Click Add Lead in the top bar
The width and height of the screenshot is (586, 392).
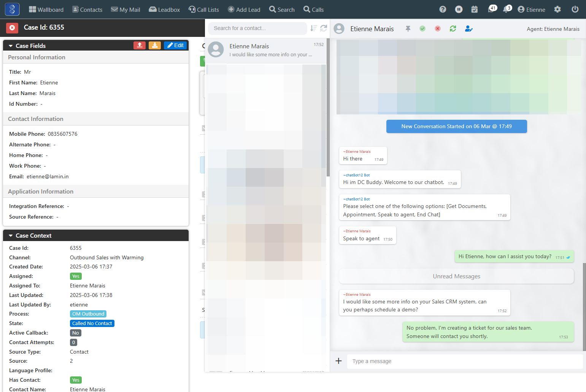[x=244, y=10]
